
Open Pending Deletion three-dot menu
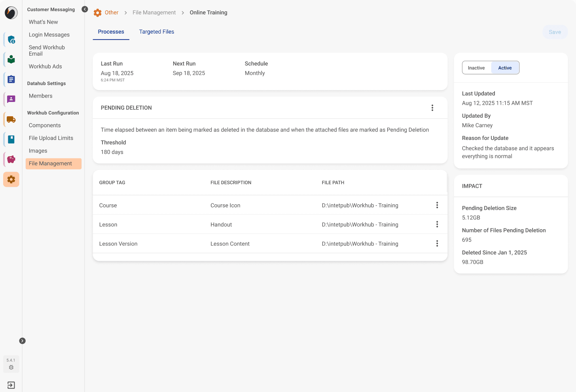point(432,108)
